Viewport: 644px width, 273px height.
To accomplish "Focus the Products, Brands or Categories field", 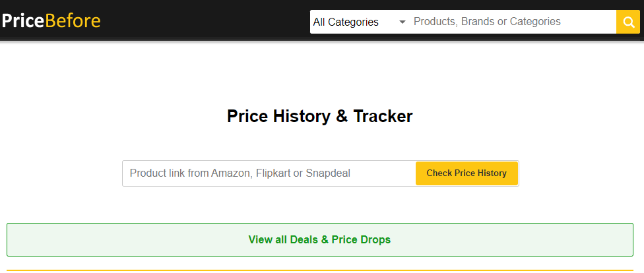I will (513, 22).
